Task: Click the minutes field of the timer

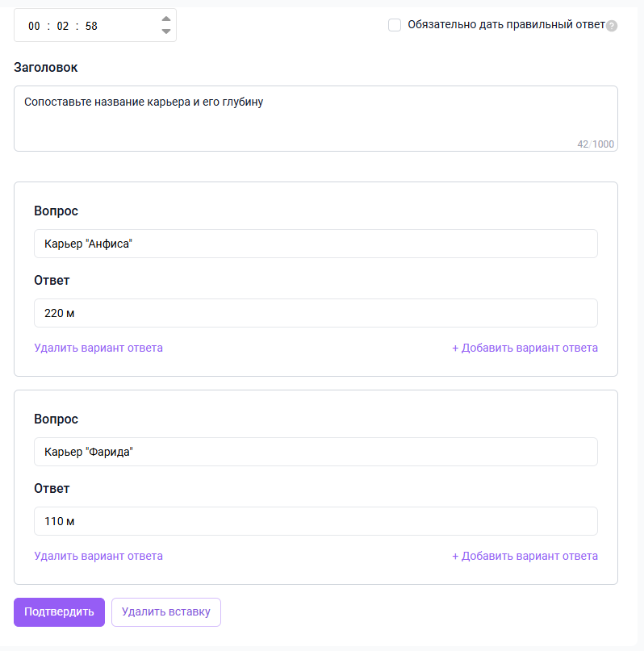Action: tap(63, 26)
